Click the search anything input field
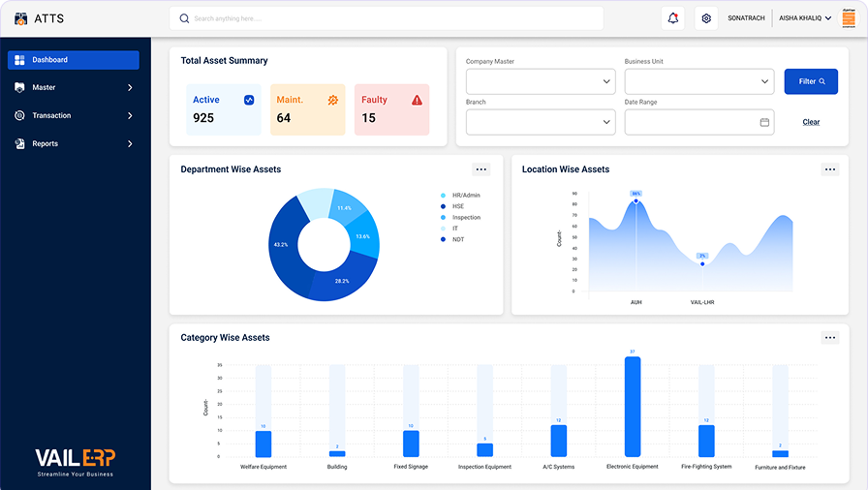This screenshot has width=868, height=490. 387,18
